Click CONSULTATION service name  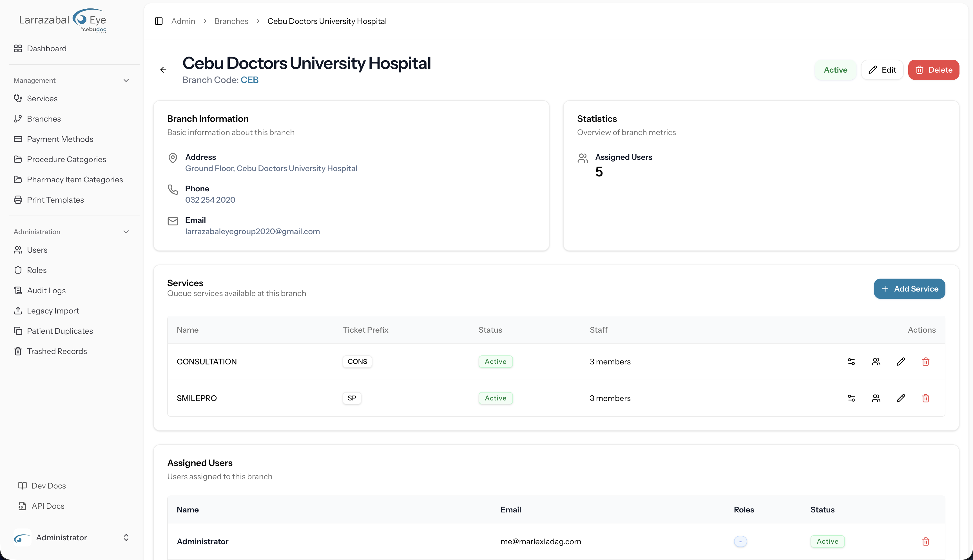[207, 362]
